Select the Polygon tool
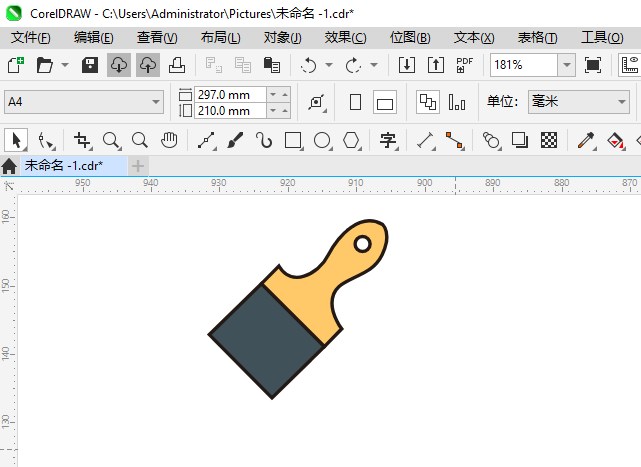This screenshot has width=641, height=467. pos(352,141)
